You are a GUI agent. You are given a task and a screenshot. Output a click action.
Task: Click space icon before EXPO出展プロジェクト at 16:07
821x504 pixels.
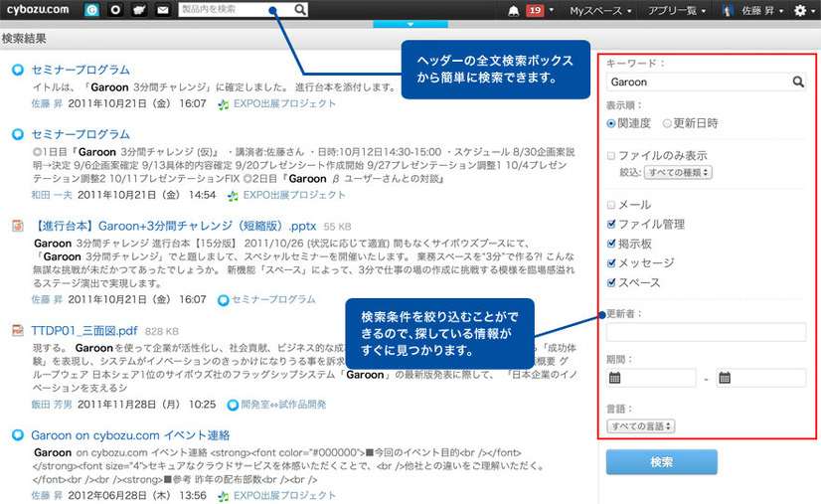pyautogui.click(x=224, y=104)
